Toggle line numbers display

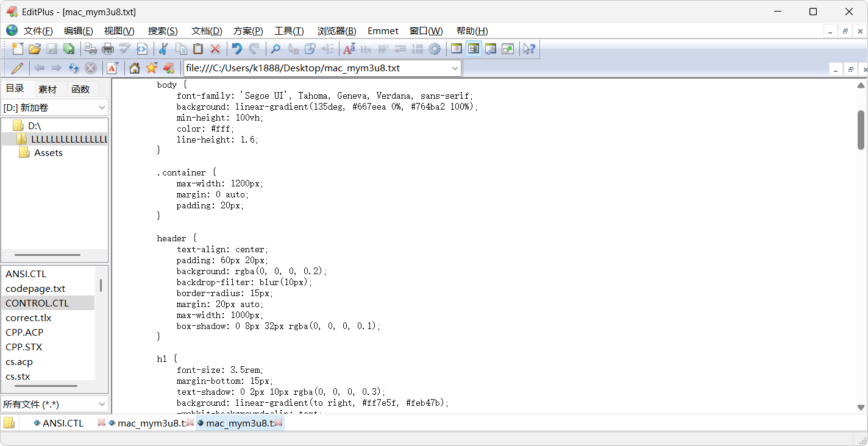click(418, 49)
